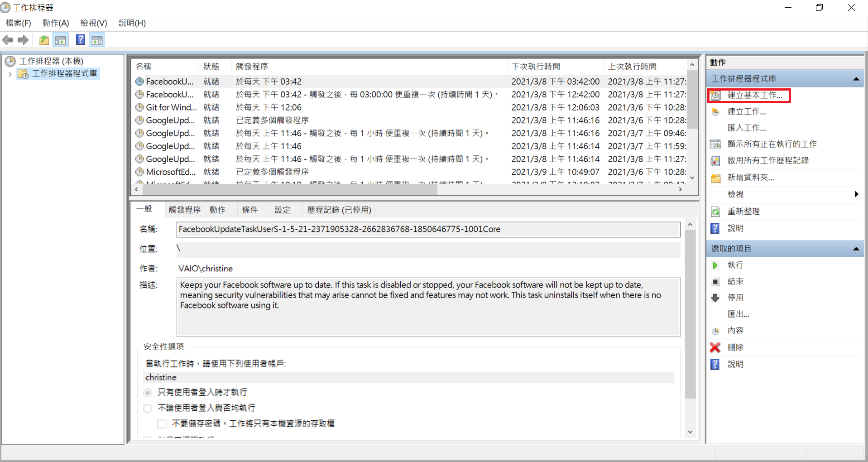
Task: Click the blue Help icon in toolbar
Action: [80, 40]
